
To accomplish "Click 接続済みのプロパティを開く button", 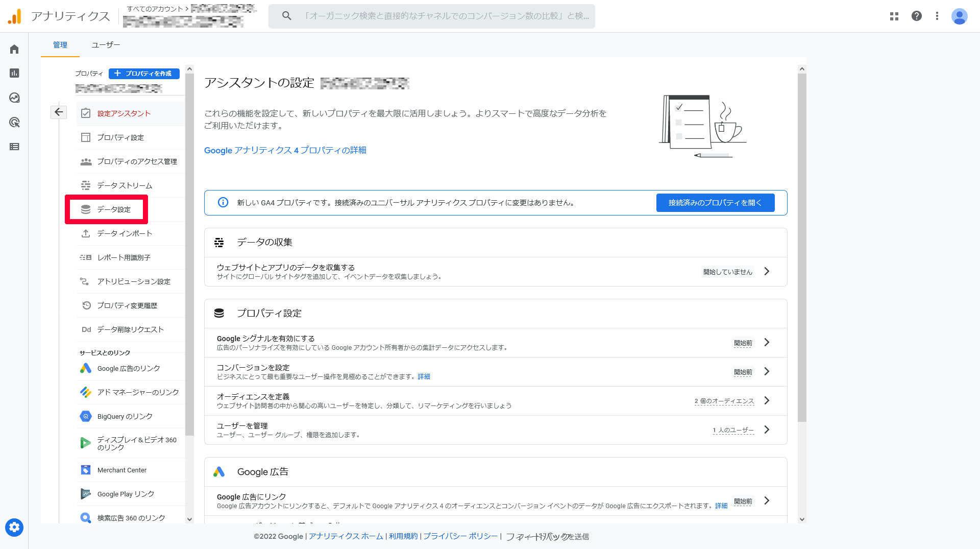I will pos(715,203).
